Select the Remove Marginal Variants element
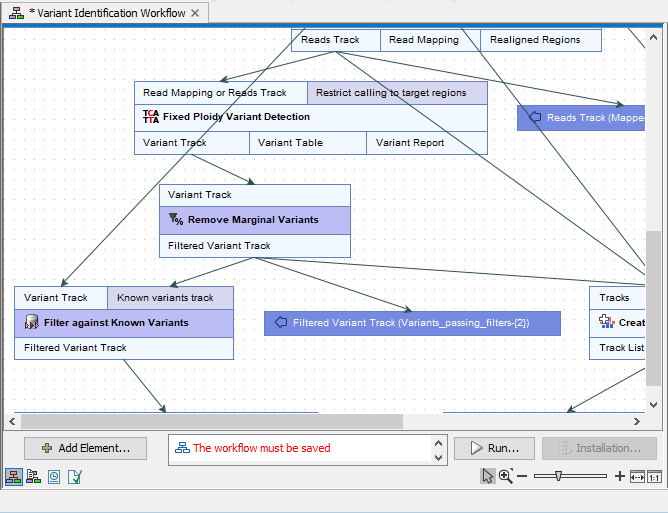The height and width of the screenshot is (513, 668). tap(254, 220)
